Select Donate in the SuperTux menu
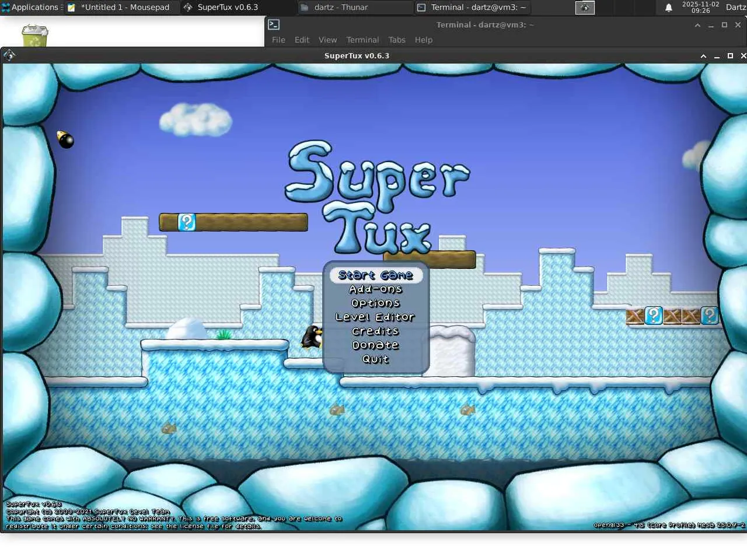 click(376, 345)
